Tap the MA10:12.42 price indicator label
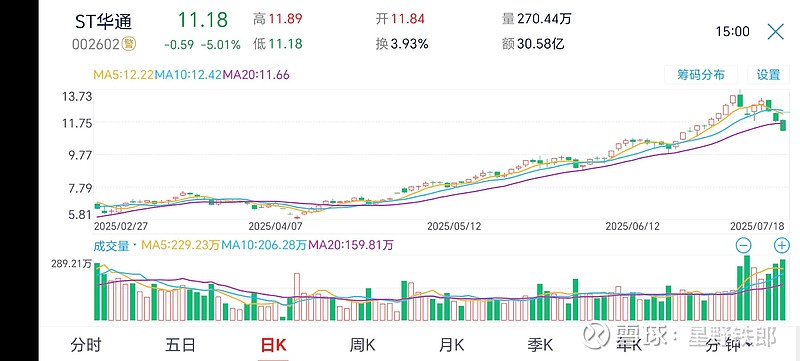800x361 pixels. pos(188,75)
